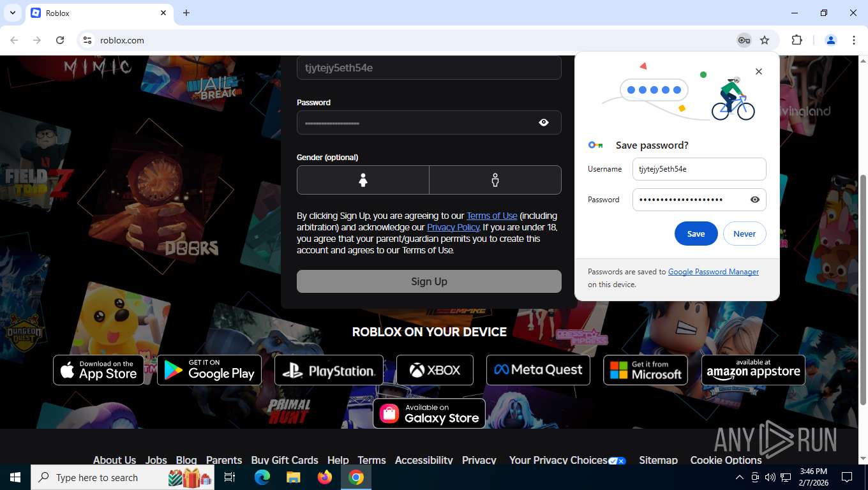Image resolution: width=868 pixels, height=490 pixels.
Task: Launch Firefox from taskbar
Action: 325,477
